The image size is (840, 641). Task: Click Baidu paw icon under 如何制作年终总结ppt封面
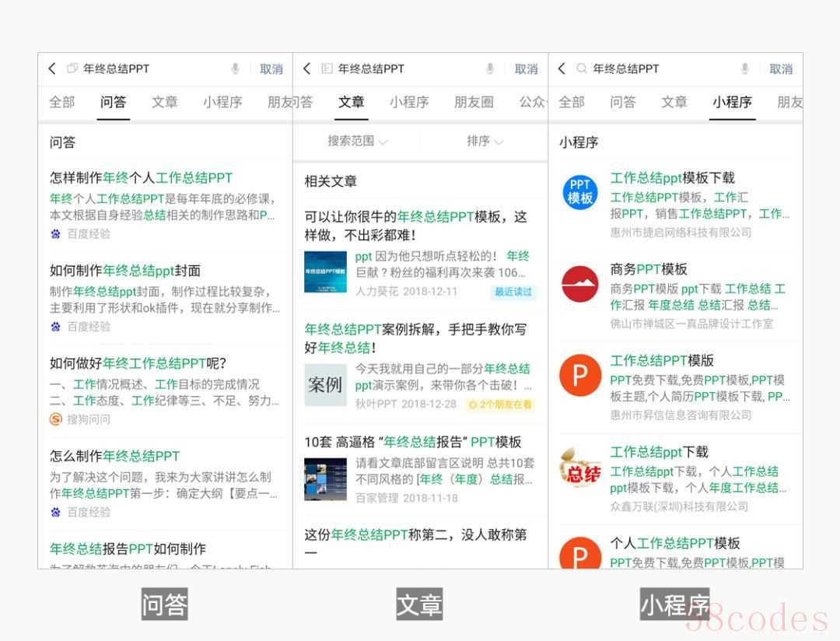point(56,327)
